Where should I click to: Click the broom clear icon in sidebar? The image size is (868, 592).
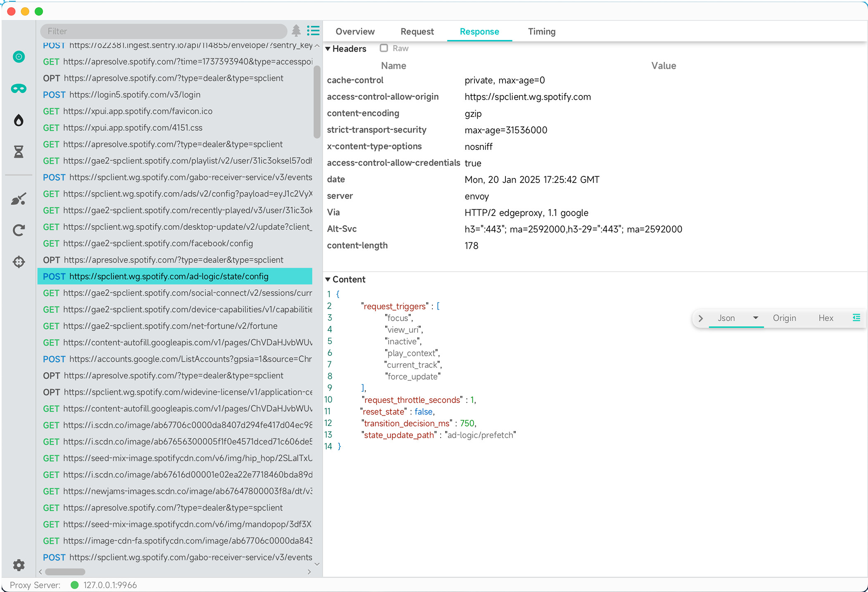[x=19, y=199]
